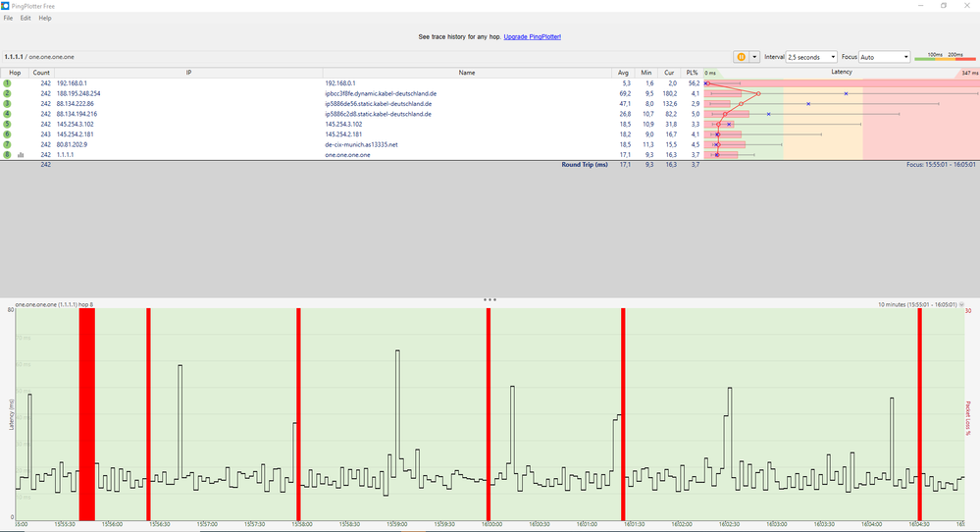The image size is (980, 532).
Task: Click hop 4 average value 26,8
Action: coord(625,114)
